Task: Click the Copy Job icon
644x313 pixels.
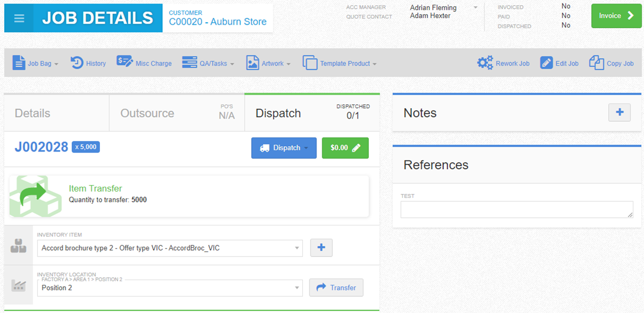Action: [596, 63]
